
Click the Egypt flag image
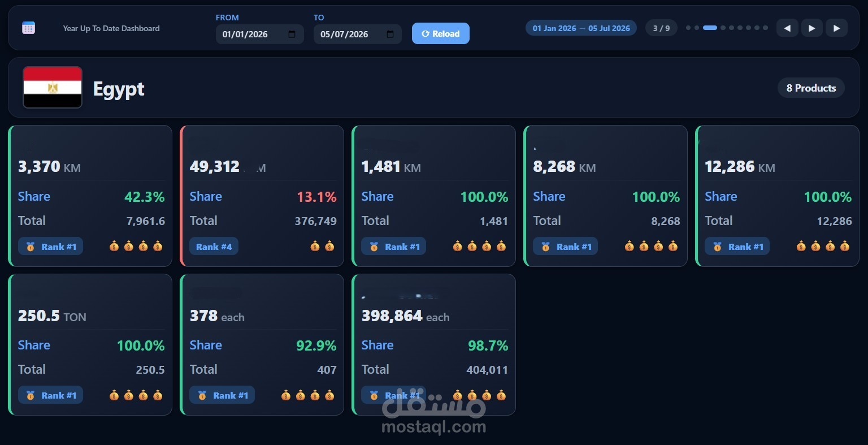point(53,87)
